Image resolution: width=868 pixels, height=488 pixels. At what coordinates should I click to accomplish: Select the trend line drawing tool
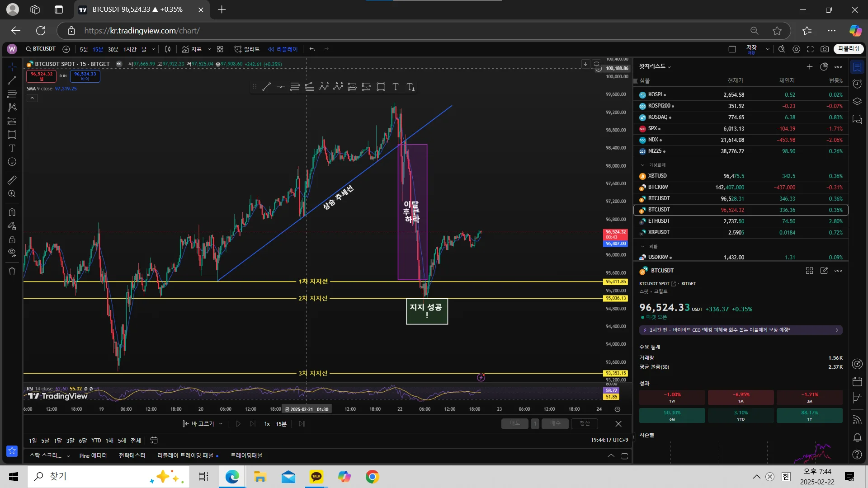(x=12, y=80)
